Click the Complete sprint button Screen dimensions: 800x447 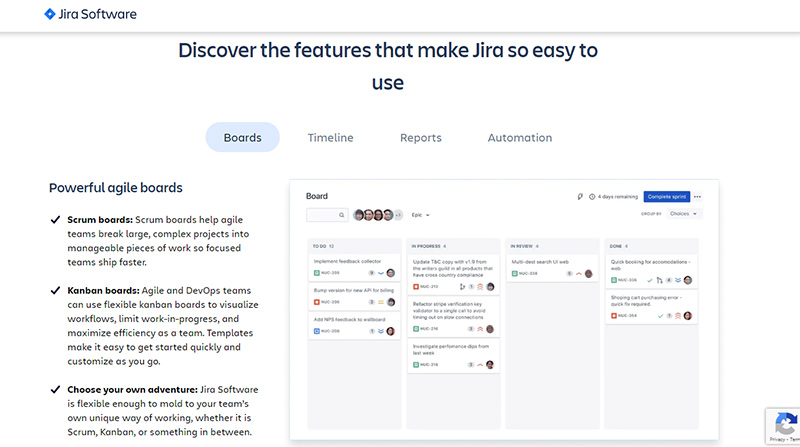(666, 196)
